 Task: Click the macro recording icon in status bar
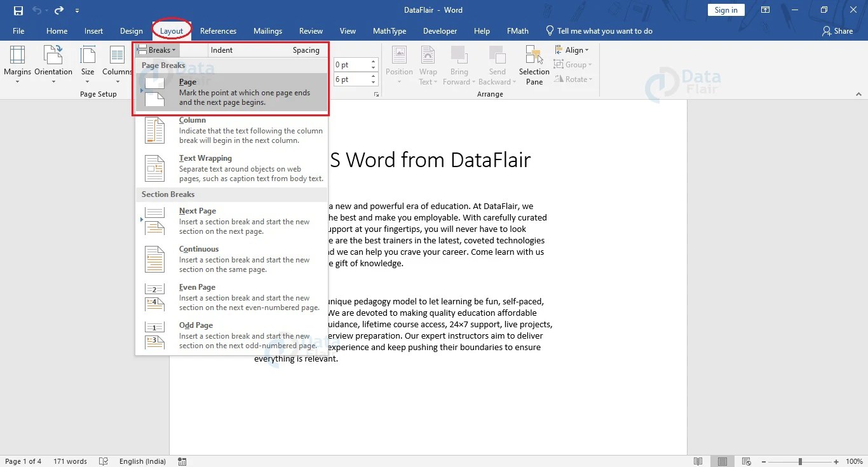(x=182, y=461)
